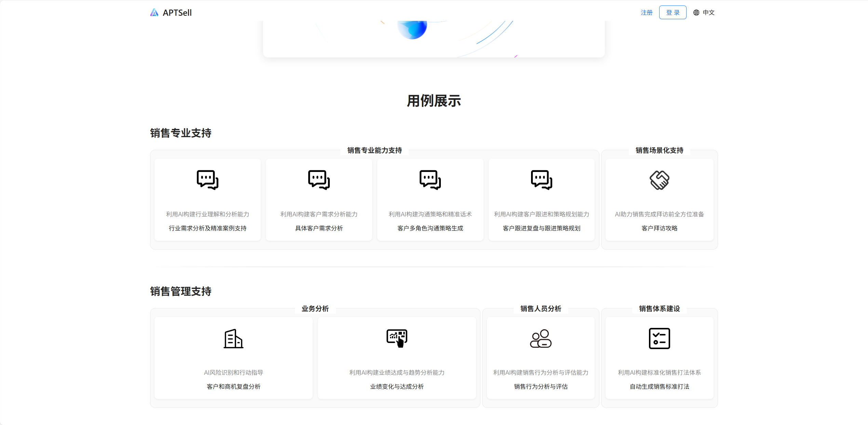This screenshot has height=425, width=868.
Task: Click chat icon above 具体客户需求分析
Action: tap(319, 180)
